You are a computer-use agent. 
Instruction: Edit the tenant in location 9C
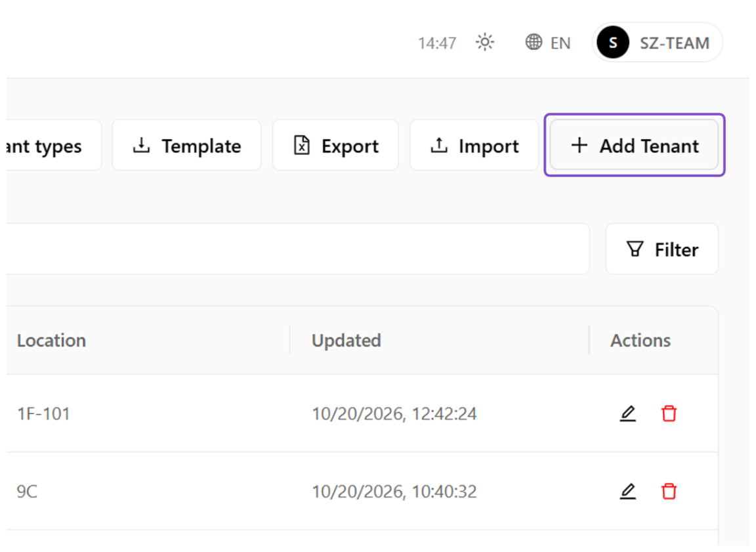coord(628,492)
